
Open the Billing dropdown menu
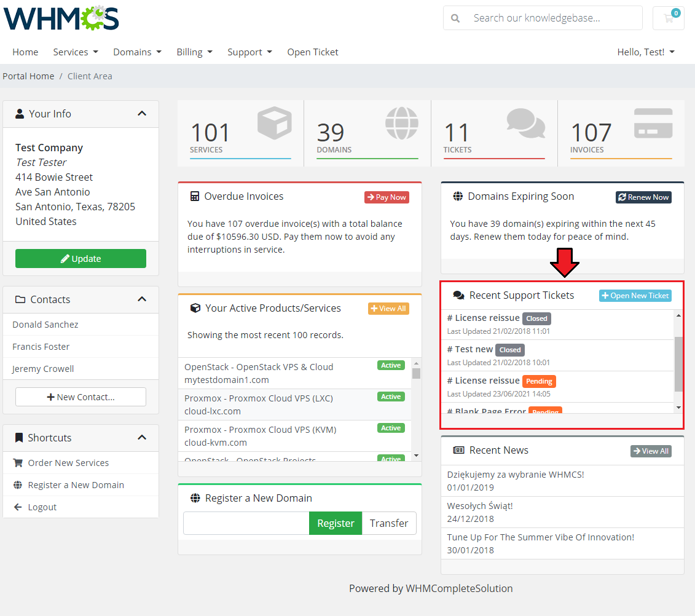pos(195,52)
